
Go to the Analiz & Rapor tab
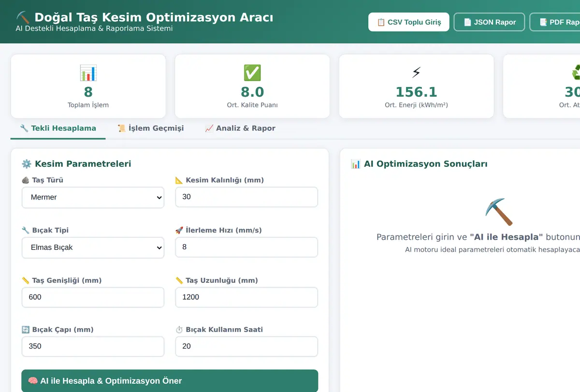(240, 128)
